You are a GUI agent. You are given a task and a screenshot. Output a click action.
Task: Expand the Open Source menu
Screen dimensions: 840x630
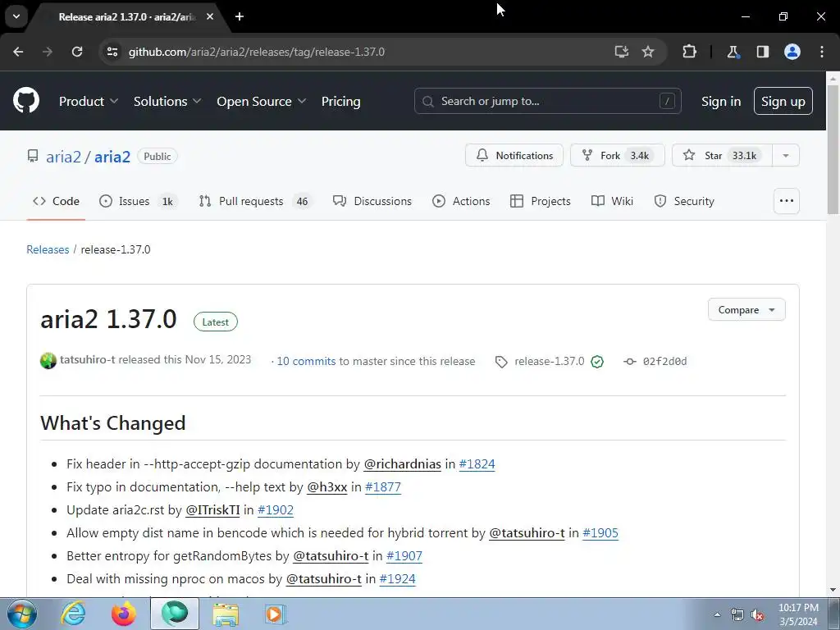(x=262, y=101)
